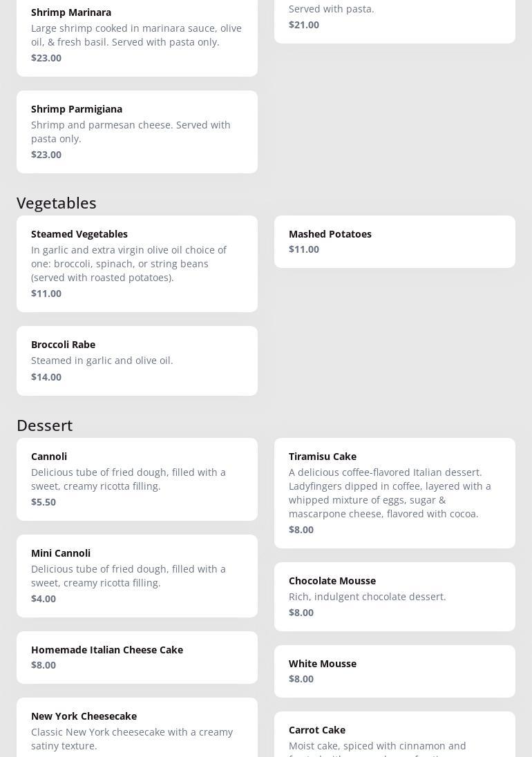The height and width of the screenshot is (757, 532).
Task: Click the Tiramisu Cake ladyfingers description text
Action: 390,493
